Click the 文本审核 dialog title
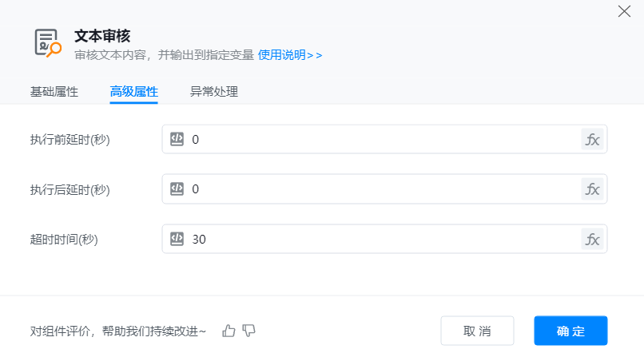 pos(102,36)
